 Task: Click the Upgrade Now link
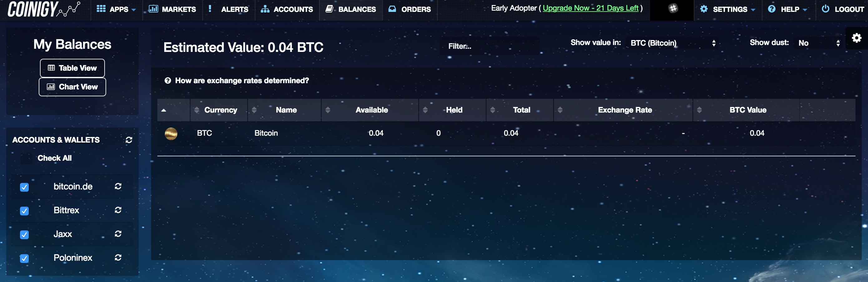590,8
